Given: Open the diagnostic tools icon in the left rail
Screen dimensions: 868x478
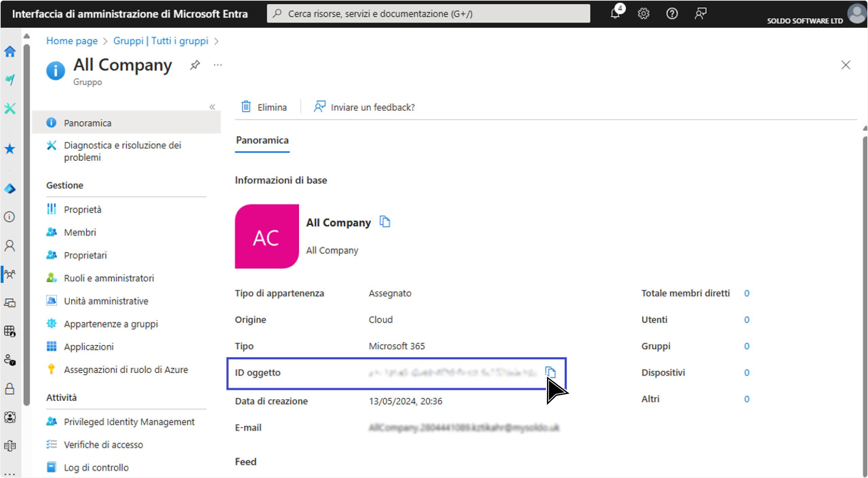Looking at the screenshot, I should pos(10,108).
